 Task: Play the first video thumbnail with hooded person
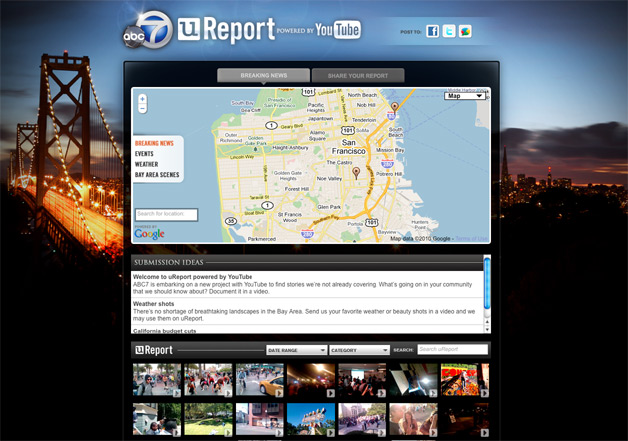coord(157,380)
